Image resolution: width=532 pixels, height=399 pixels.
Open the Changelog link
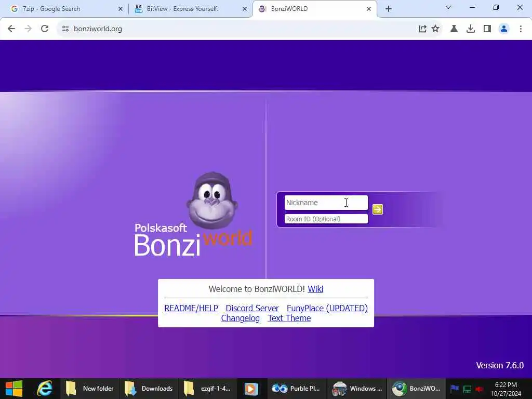click(240, 318)
